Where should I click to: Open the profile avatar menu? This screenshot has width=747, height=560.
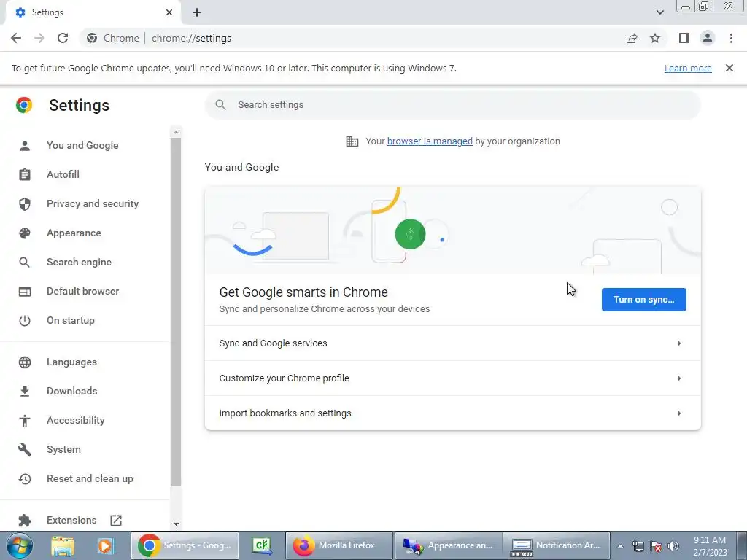708,38
